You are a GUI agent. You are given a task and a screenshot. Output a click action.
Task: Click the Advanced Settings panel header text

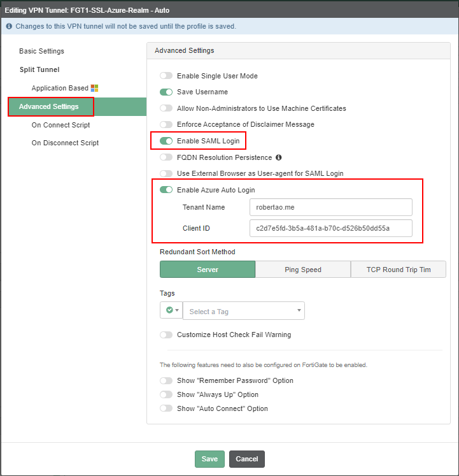click(184, 50)
